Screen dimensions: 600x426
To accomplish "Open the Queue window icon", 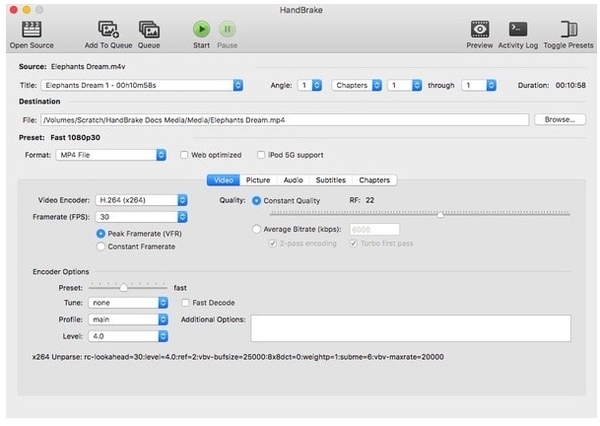I will [148, 29].
